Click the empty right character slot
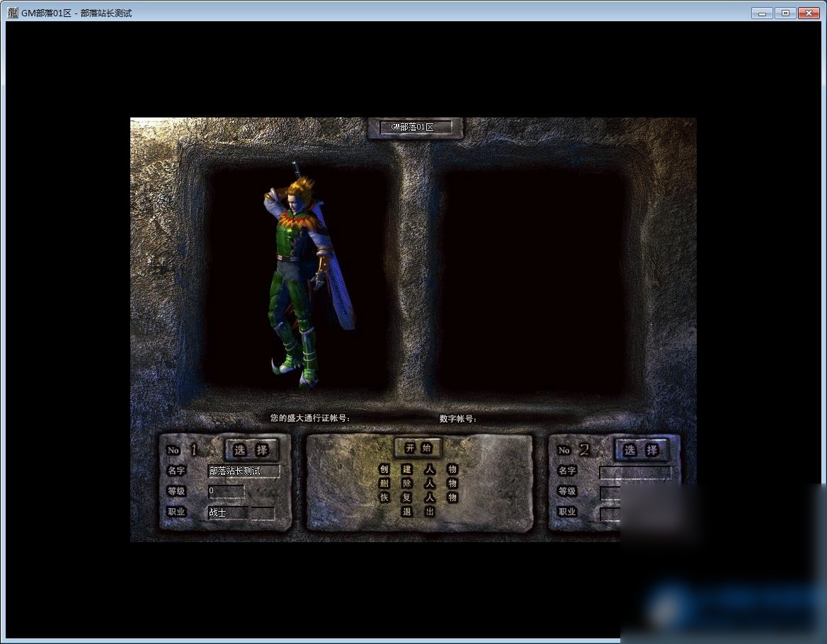 tap(531, 280)
